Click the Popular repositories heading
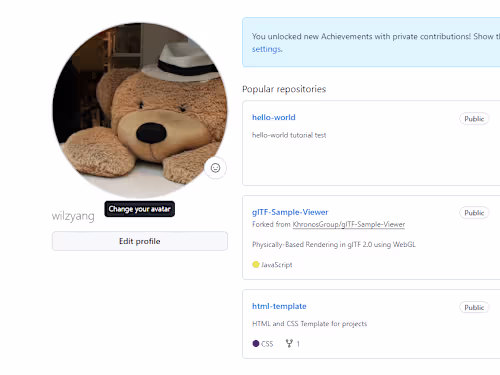 284,89
